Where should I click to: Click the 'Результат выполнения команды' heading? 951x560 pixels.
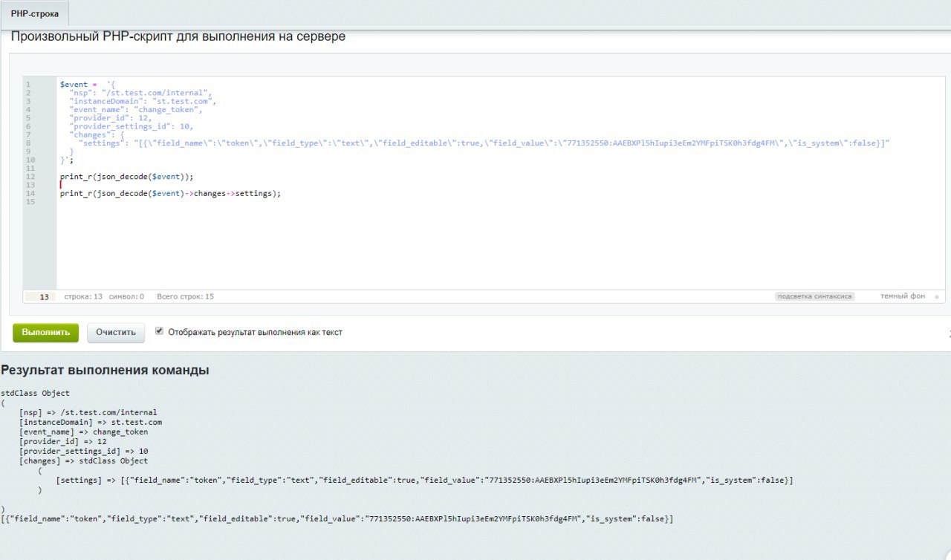[x=105, y=370]
